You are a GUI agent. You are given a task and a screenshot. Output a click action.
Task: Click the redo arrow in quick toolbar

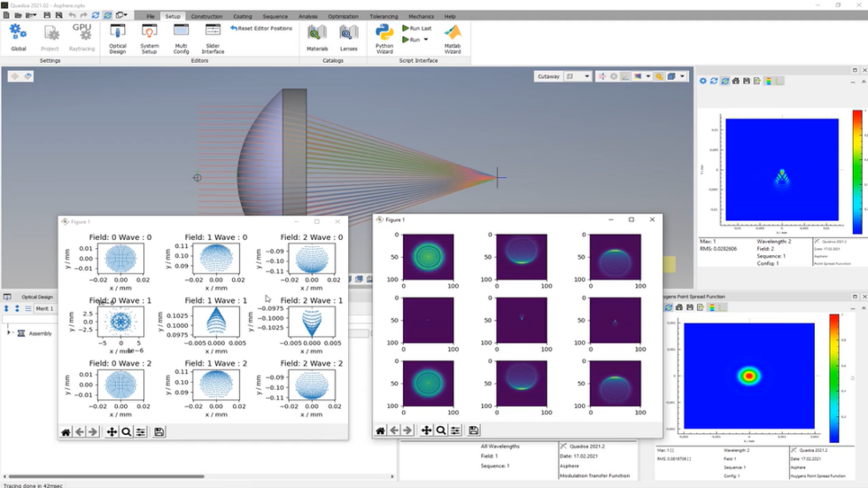(x=83, y=15)
